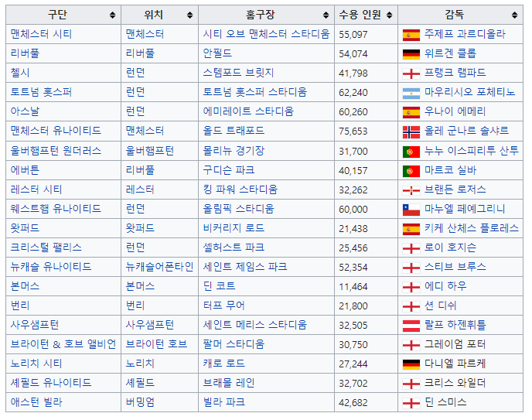This screenshot has width=532, height=420.
Task: Open the 브라이턴 & 호브 앨비언 club link
Action: (63, 344)
